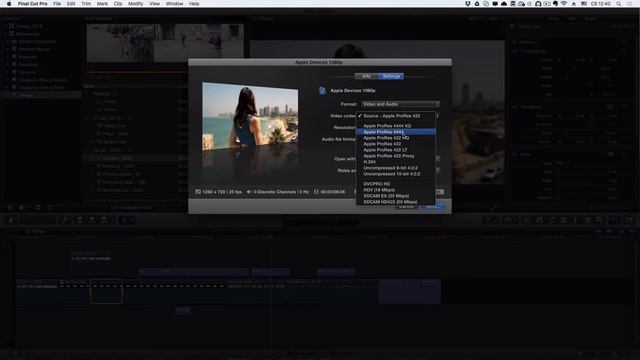
Task: Open the Trim menu
Action: coord(86,4)
